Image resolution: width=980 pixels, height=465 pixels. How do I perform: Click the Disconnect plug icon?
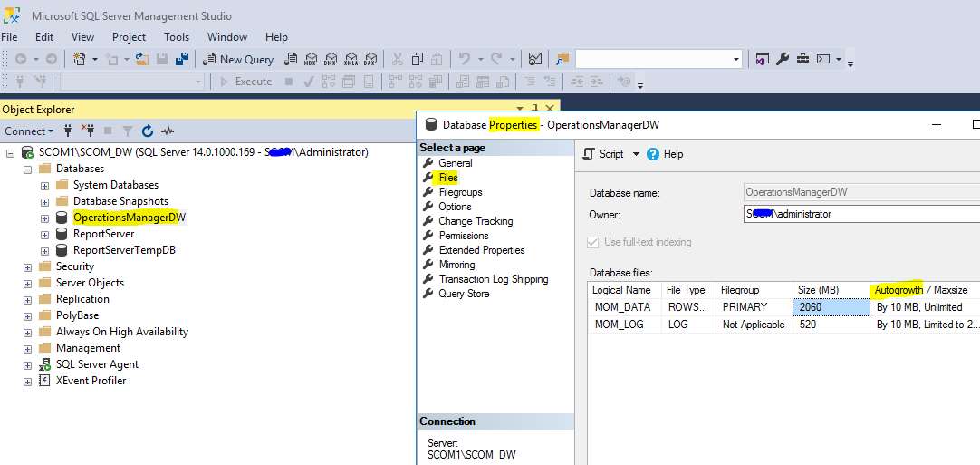[88, 131]
